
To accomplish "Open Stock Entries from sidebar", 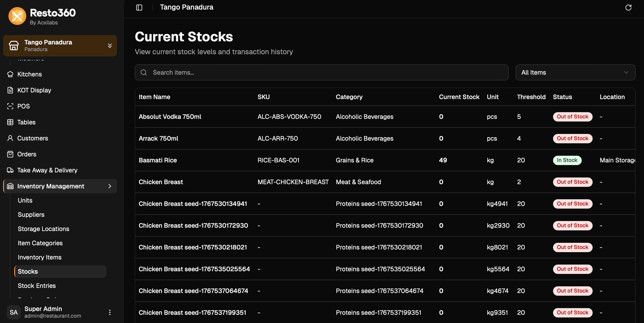I will [36, 285].
